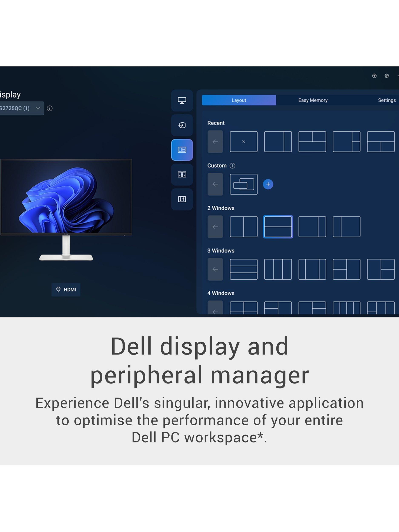
Task: Click the back arrow in the 2 Windows row
Action: pyautogui.click(x=215, y=227)
